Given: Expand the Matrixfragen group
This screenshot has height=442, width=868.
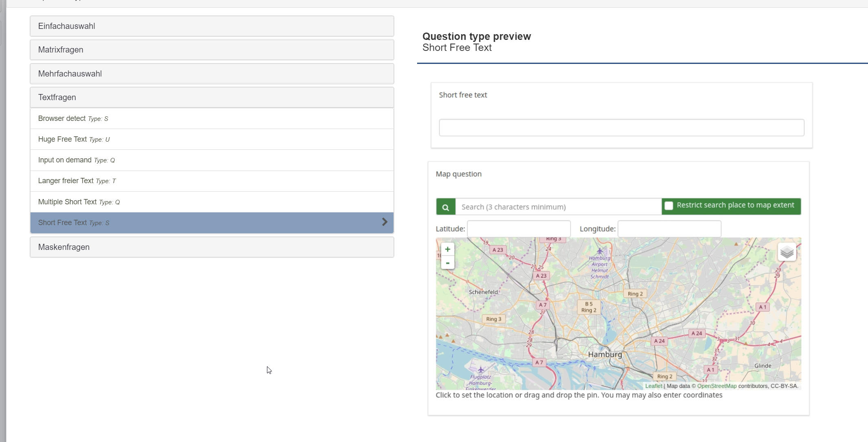Looking at the screenshot, I should click(x=212, y=50).
